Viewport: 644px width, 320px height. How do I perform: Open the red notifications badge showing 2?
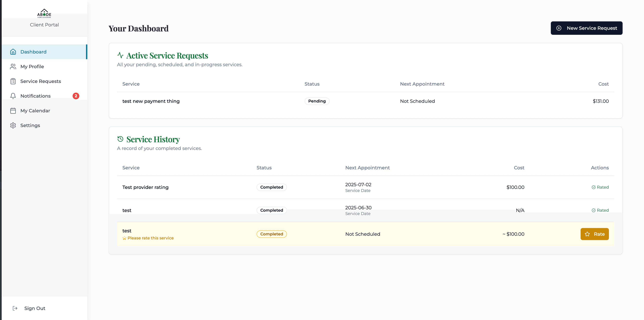coord(76,96)
